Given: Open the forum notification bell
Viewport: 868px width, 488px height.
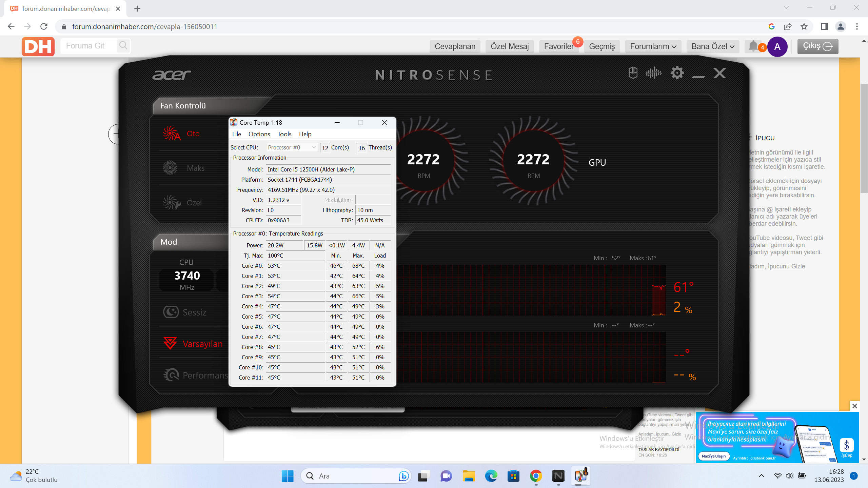Looking at the screenshot, I should [x=753, y=46].
